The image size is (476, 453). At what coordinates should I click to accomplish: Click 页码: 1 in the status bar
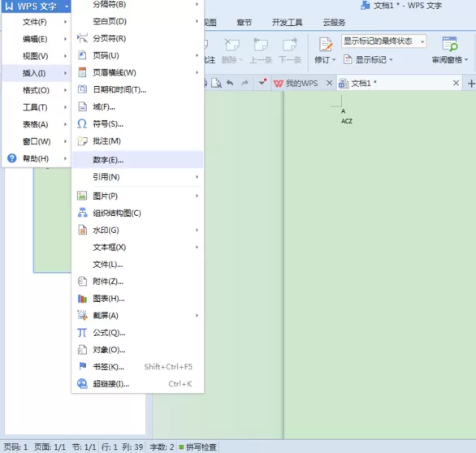(15, 447)
